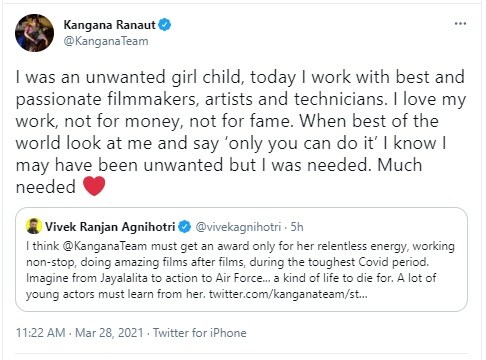This screenshot has height=360, width=486.
Task: Click the @KanganaTeam handle under the name
Action: (x=106, y=41)
